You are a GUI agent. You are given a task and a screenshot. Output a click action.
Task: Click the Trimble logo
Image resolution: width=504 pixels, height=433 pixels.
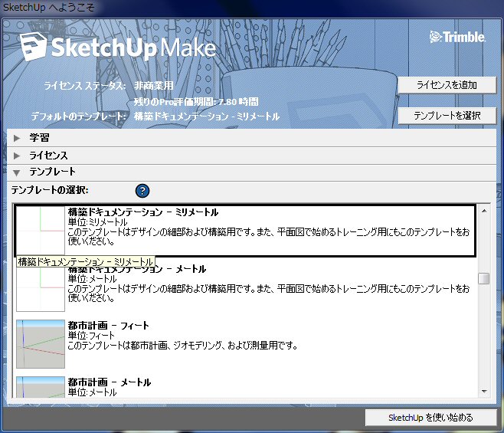click(457, 38)
